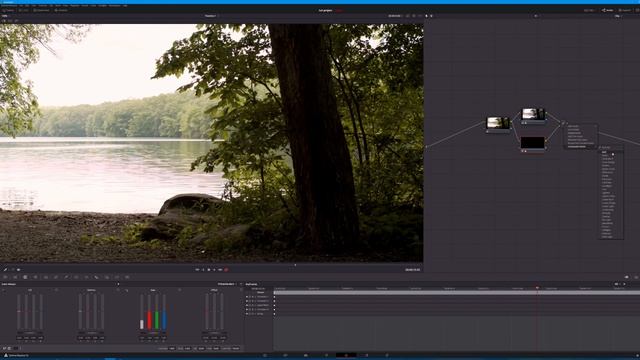Reset the Gain bars
Viewport: 640px width, 360px height.
tap(180, 290)
